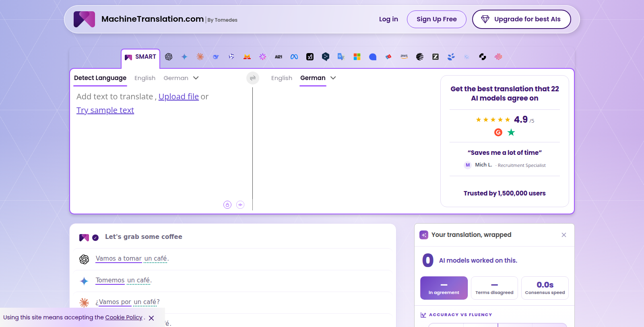The image size is (644, 327).
Task: Click the Claude icon beside ¿Vamos por un café?
Action: click(x=84, y=302)
